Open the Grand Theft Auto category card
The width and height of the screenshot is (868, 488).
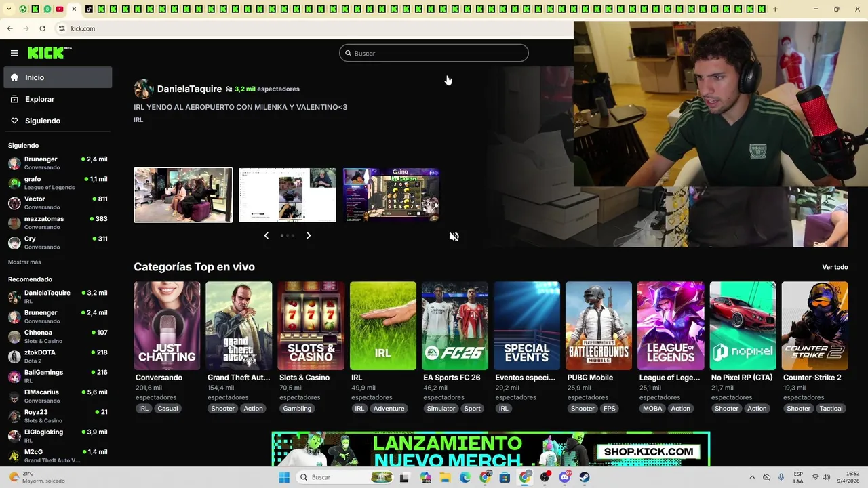click(x=239, y=326)
